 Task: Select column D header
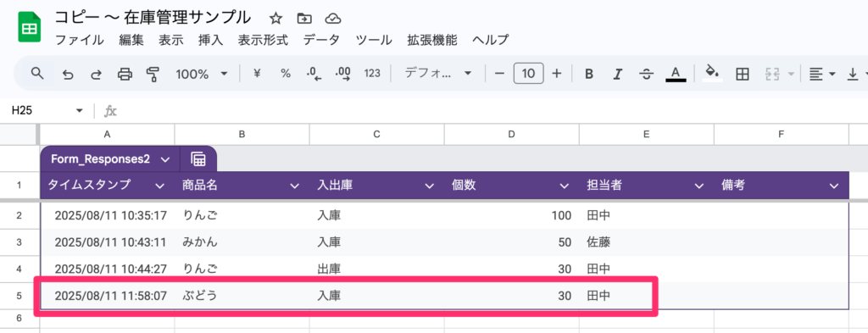[x=511, y=134]
